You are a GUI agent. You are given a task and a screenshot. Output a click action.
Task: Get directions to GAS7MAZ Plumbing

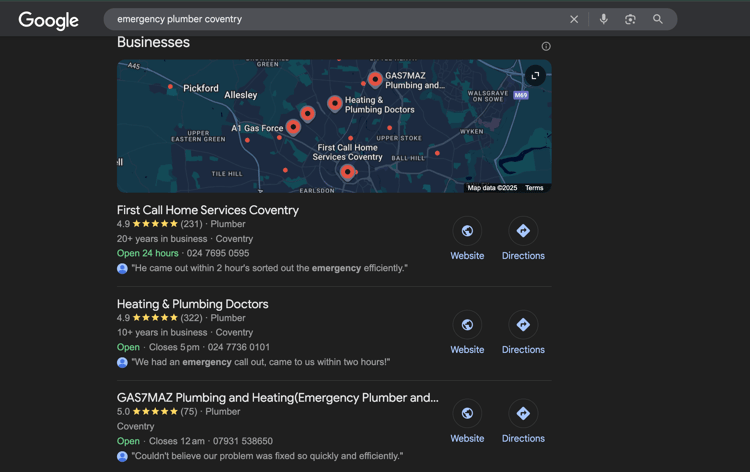(x=523, y=413)
